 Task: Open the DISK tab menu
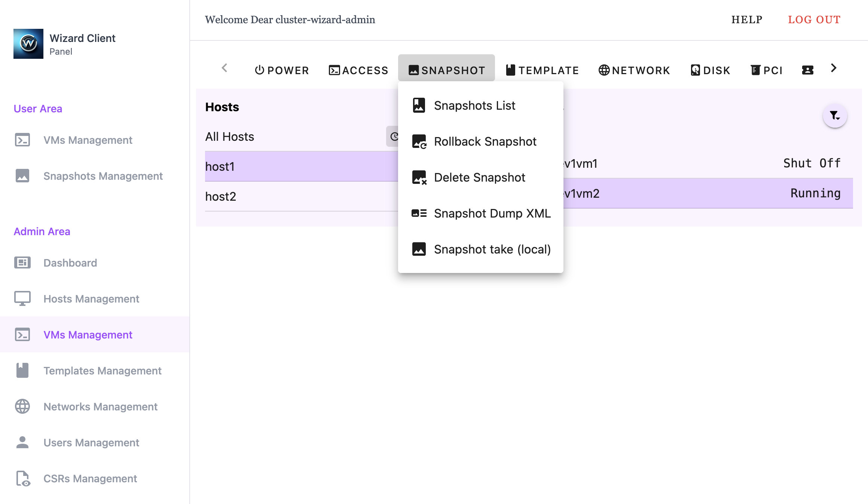click(710, 70)
